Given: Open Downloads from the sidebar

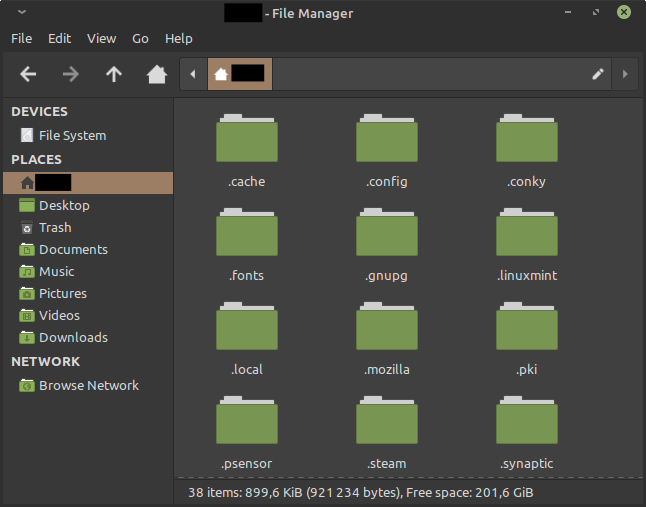Looking at the screenshot, I should 88,337.
